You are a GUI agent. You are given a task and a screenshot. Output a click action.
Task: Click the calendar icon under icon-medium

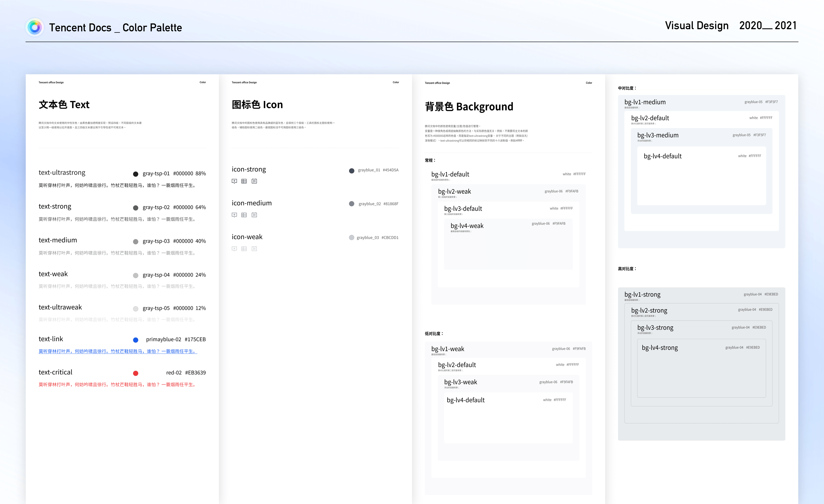[x=254, y=215]
